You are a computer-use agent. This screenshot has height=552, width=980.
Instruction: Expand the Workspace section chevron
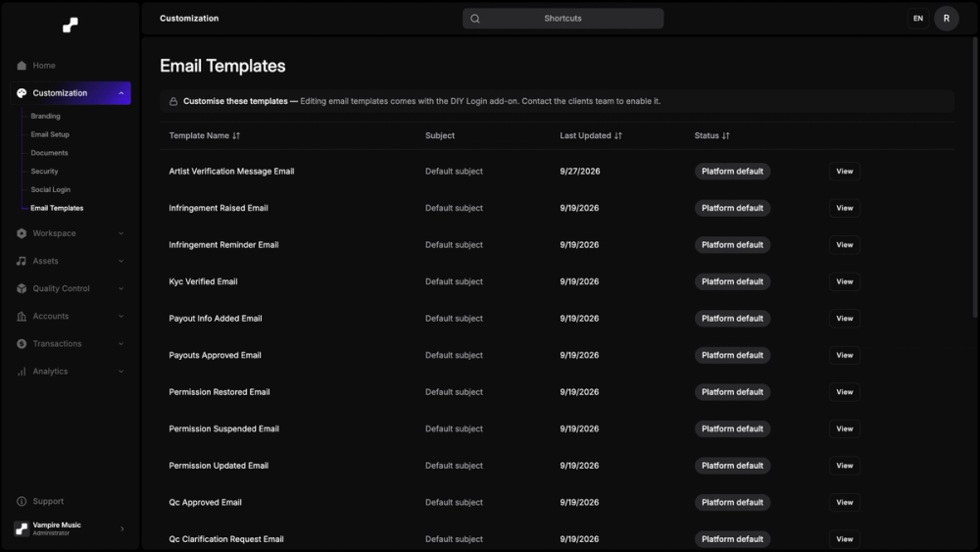click(x=122, y=233)
